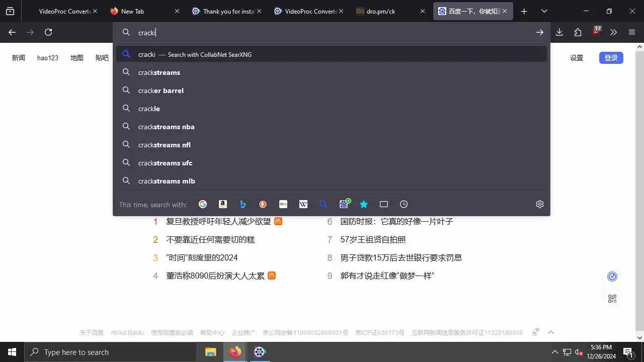The height and width of the screenshot is (362, 644).
Task: Go back to the previous page
Action: (12, 32)
